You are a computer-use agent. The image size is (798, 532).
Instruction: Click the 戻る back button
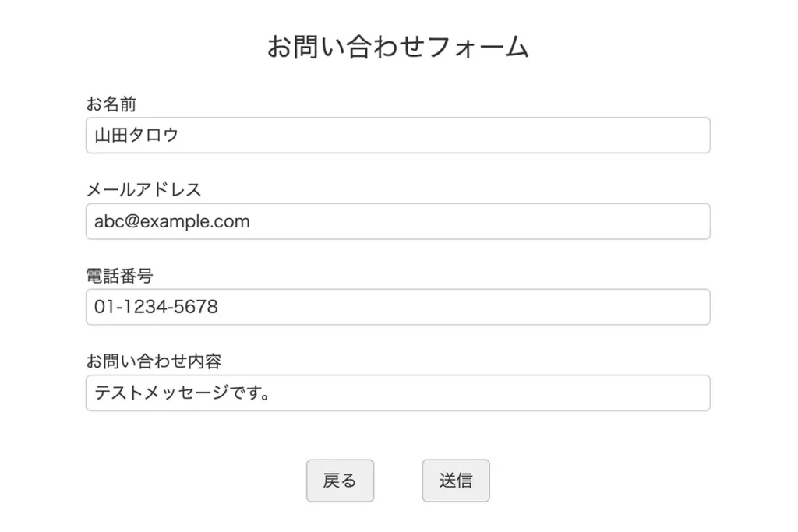340,481
